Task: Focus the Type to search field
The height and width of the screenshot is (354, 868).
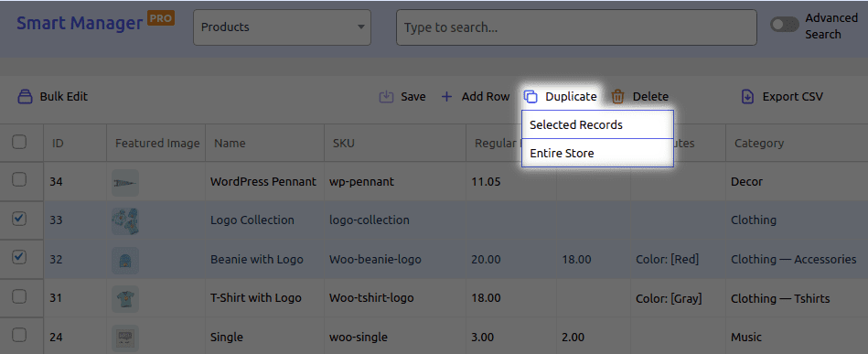Action: [x=576, y=27]
